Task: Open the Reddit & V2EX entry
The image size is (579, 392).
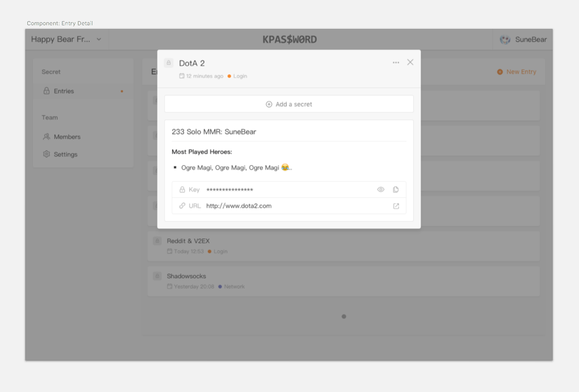Action: (344, 246)
